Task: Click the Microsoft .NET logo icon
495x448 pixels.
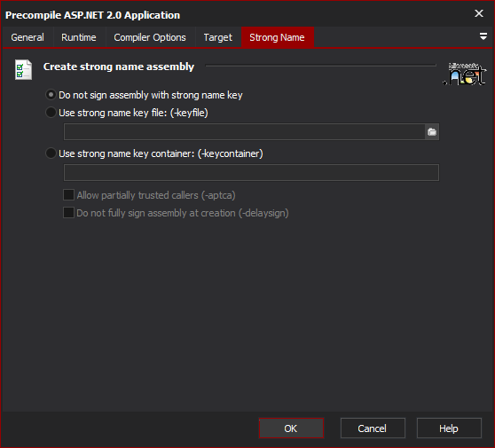Action: (464, 74)
